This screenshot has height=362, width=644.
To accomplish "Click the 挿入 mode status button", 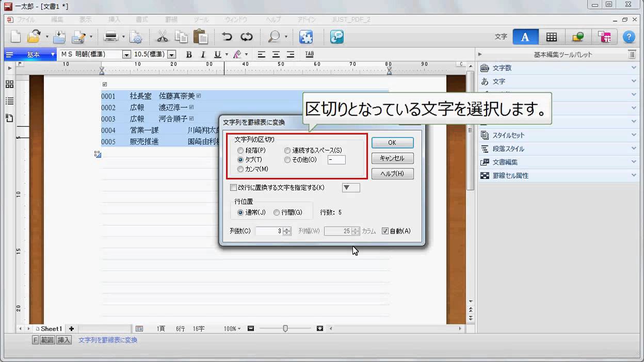I will [x=63, y=340].
